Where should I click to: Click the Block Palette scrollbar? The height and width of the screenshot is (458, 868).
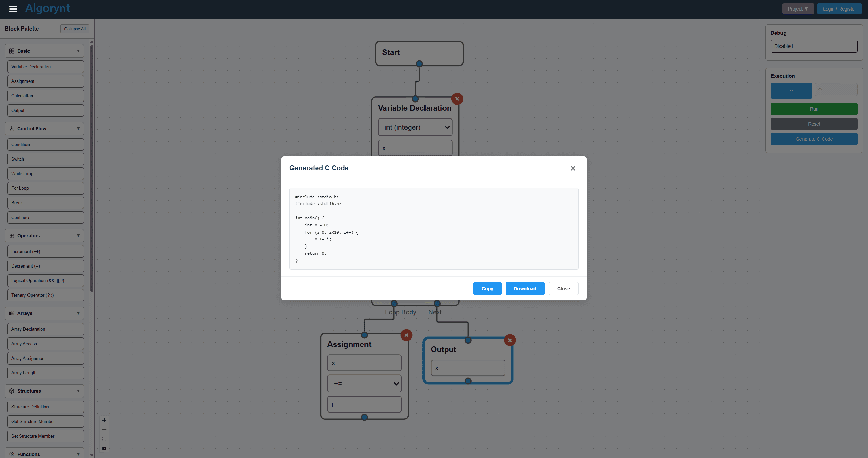92,168
